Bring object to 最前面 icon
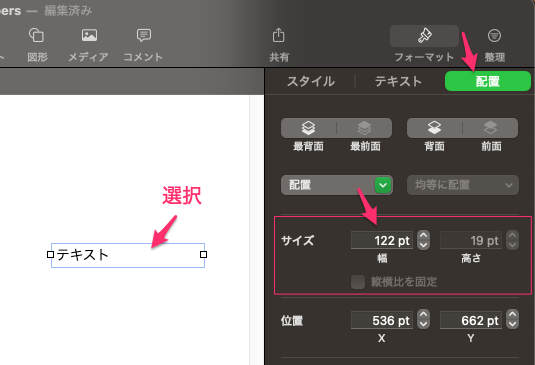 (x=364, y=128)
